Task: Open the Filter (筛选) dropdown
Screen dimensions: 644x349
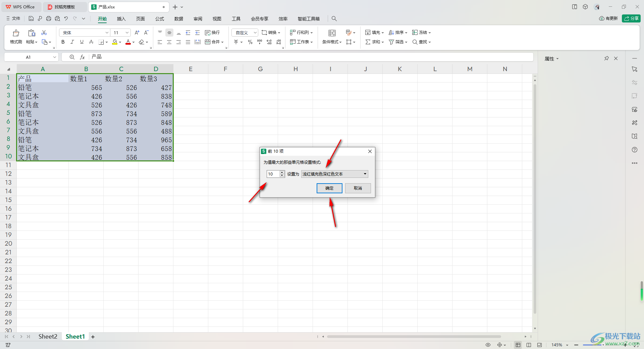Action: coord(398,42)
